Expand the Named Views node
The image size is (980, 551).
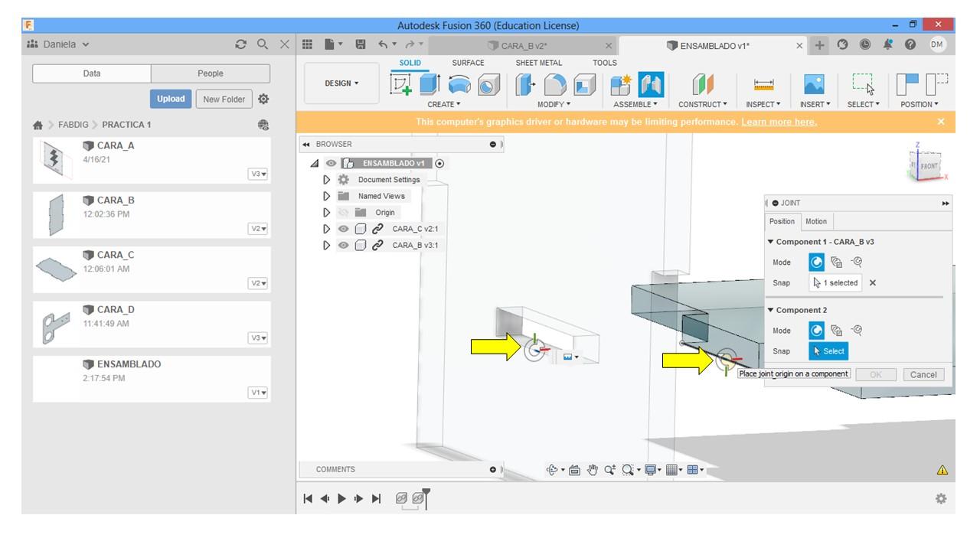[327, 196]
